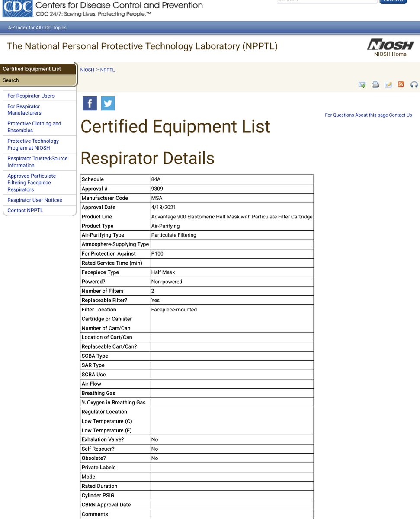Open Contact NPPTL sidebar item
The width and height of the screenshot is (420, 519).
(x=25, y=211)
